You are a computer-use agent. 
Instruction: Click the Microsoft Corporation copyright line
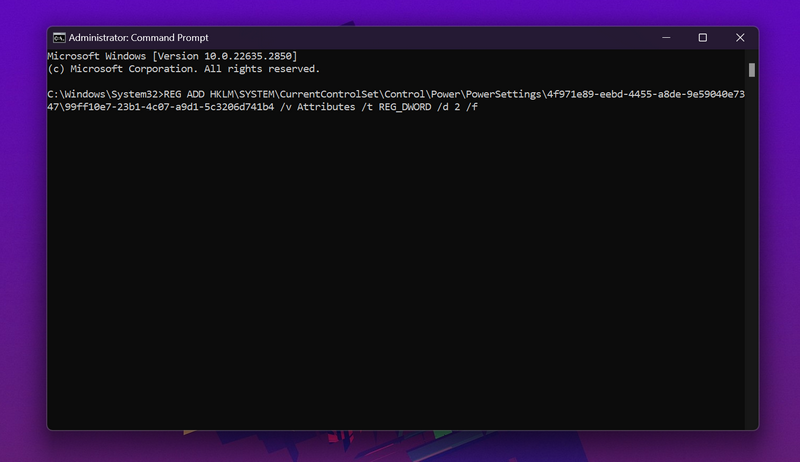(x=183, y=69)
